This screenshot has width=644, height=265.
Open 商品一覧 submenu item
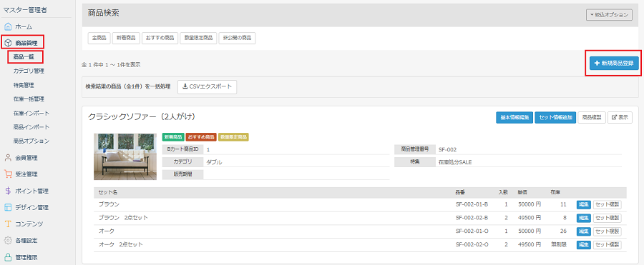click(x=24, y=56)
